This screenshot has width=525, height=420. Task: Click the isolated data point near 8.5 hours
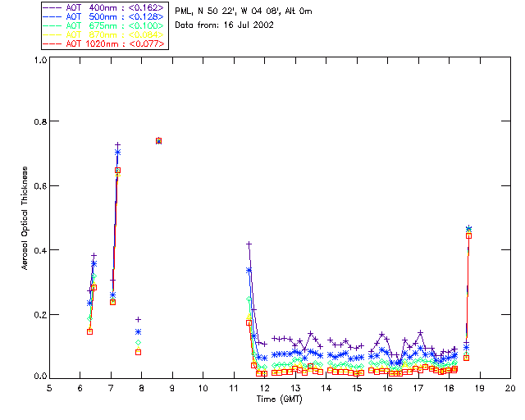[158, 141]
